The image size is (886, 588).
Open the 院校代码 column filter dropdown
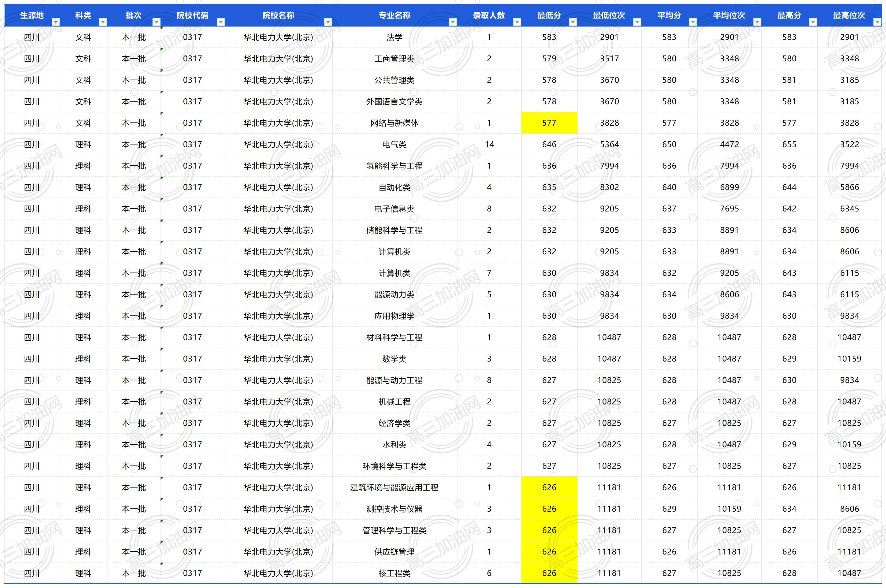tap(221, 22)
